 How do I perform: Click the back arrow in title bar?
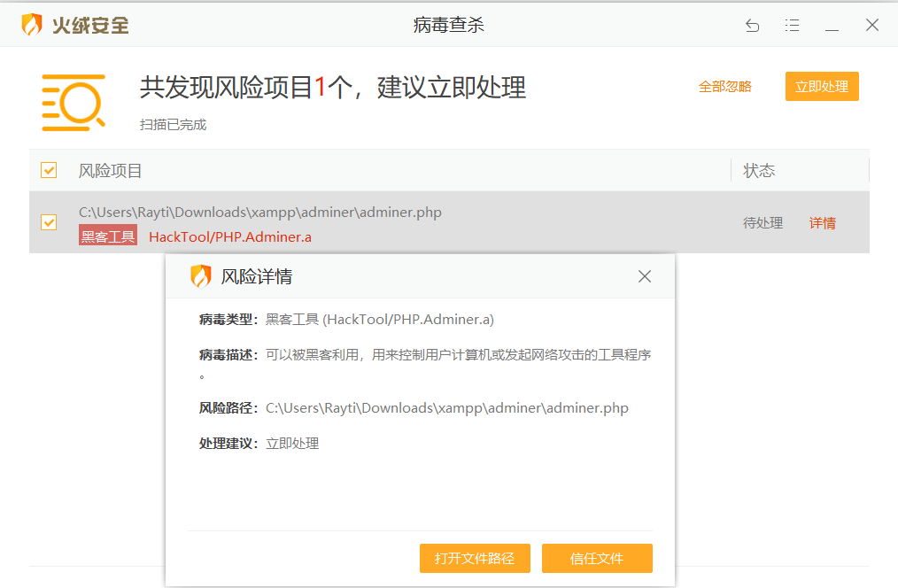[x=753, y=25]
